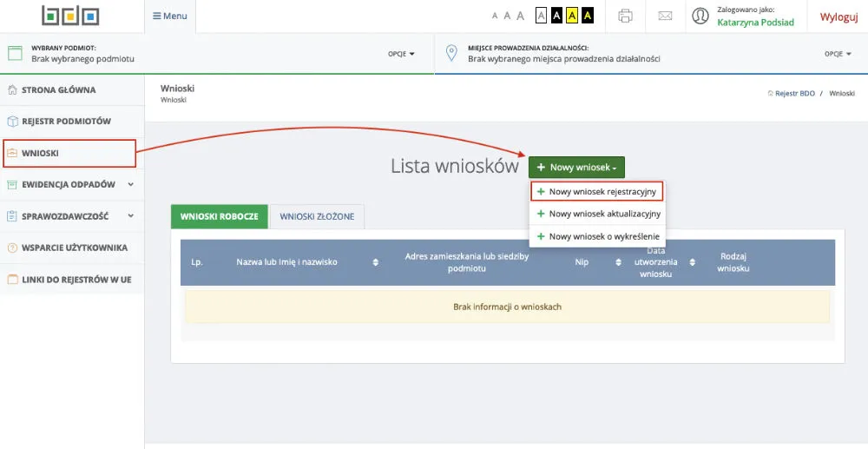Enable yellow-on-black contrast mode
This screenshot has width=868, height=449.
588,16
